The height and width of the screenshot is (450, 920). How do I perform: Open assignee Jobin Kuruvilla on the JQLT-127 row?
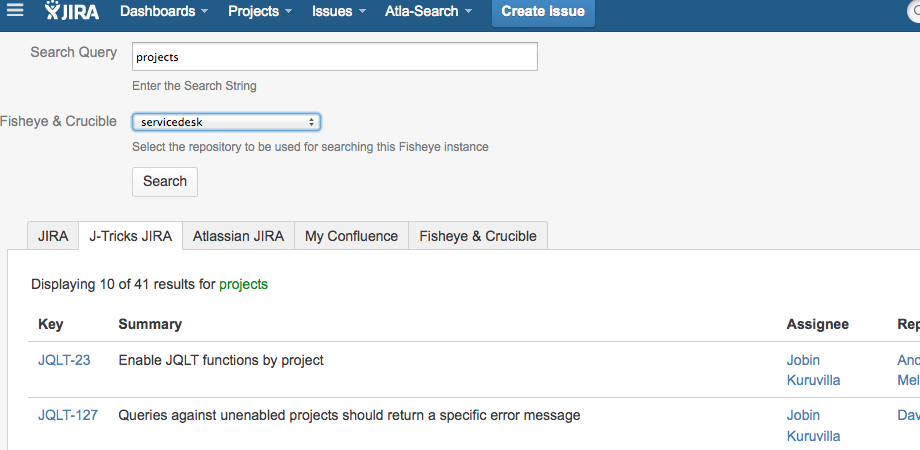click(813, 425)
